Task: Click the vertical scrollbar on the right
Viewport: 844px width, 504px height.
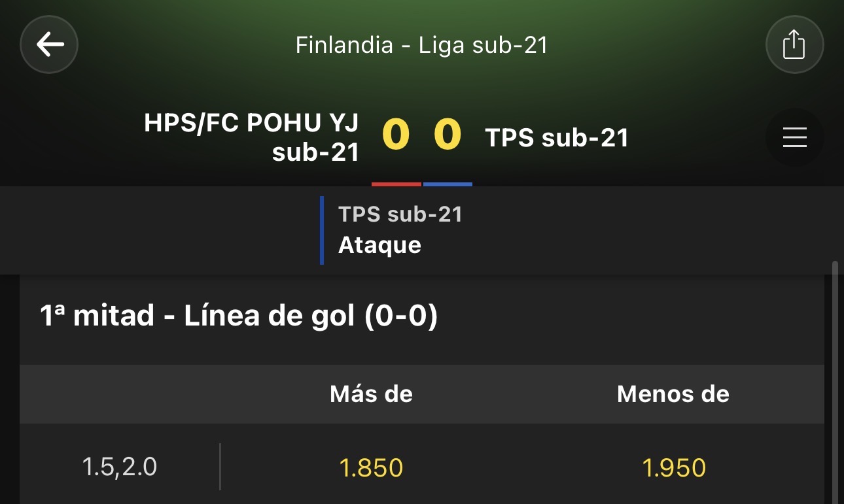Action: (834, 382)
